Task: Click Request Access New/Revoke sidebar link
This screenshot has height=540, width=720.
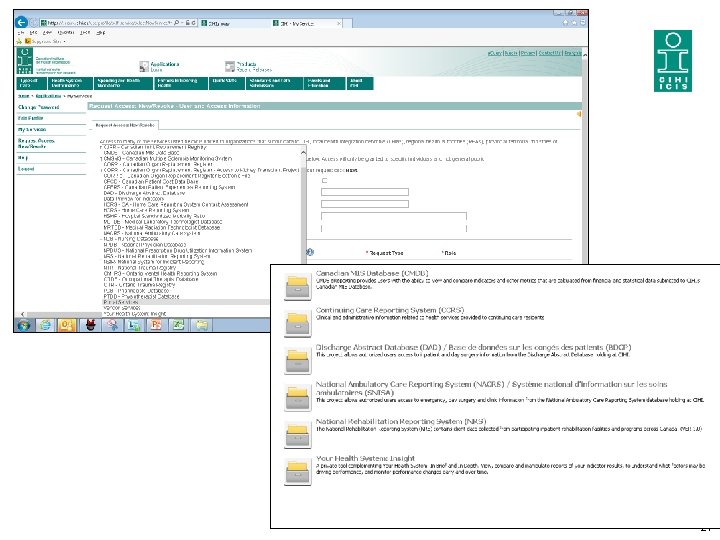Action: pyautogui.click(x=36, y=143)
